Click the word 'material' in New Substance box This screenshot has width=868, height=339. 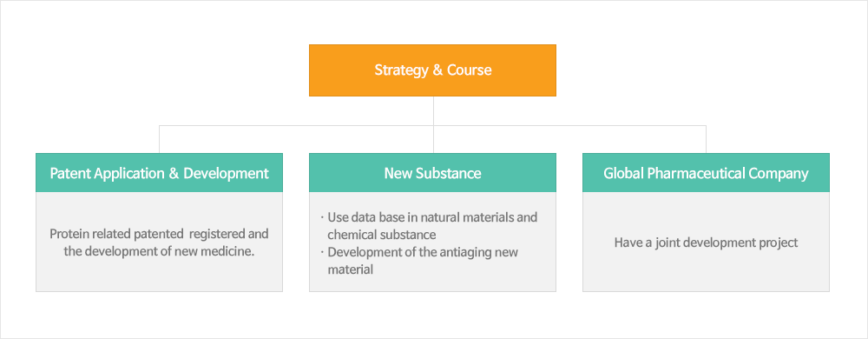350,269
